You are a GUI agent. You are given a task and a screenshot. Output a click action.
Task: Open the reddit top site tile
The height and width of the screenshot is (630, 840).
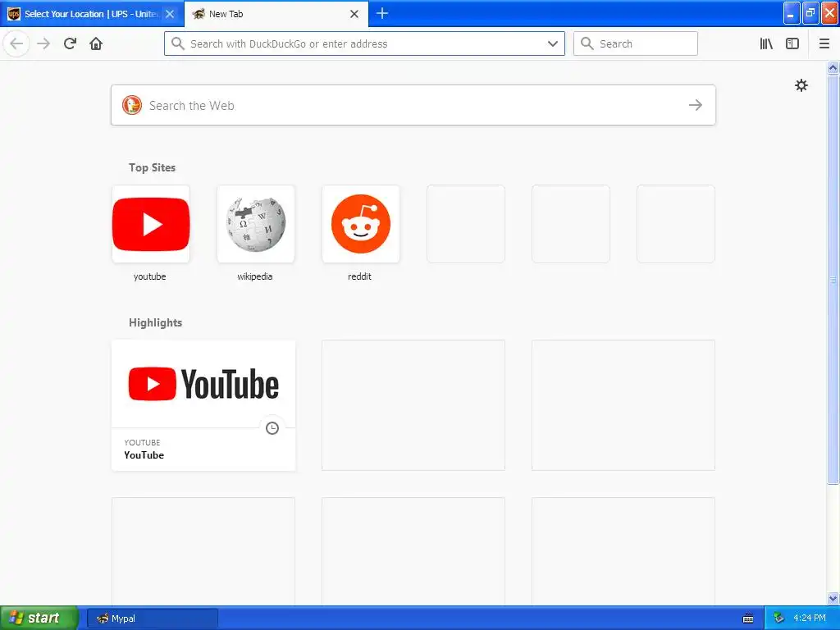pyautogui.click(x=361, y=224)
